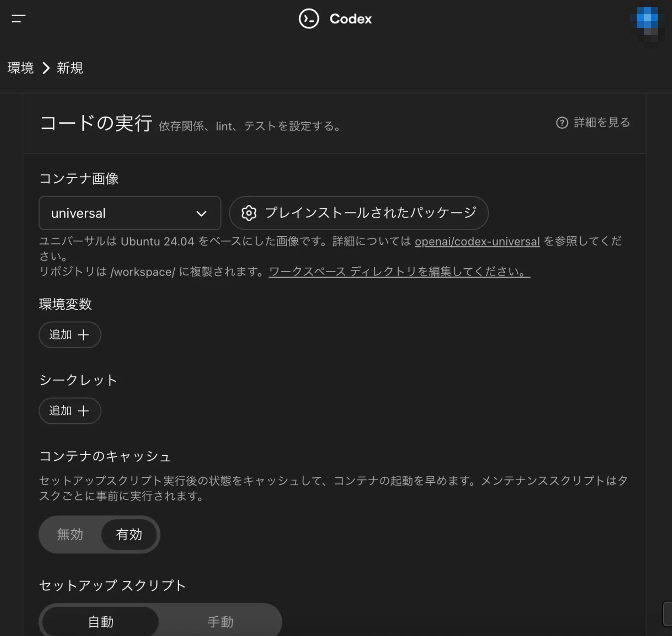672x636 pixels.
Task: Open the hamburger sidebar menu
Action: (18, 18)
